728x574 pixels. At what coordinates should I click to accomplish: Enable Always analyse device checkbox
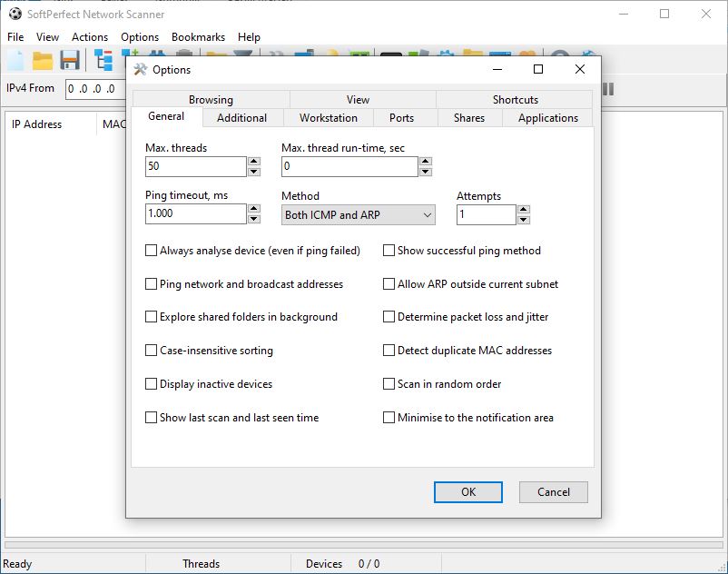tap(151, 251)
